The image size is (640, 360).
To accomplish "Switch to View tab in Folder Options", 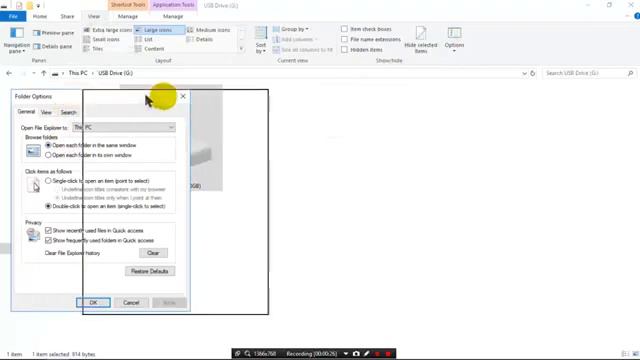I will click(x=46, y=112).
